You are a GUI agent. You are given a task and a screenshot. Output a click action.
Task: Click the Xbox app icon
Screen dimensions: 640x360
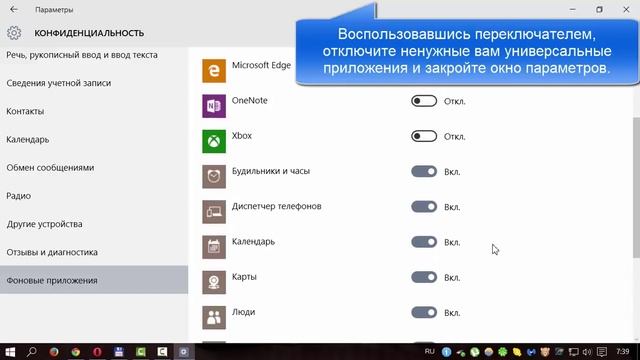[214, 141]
